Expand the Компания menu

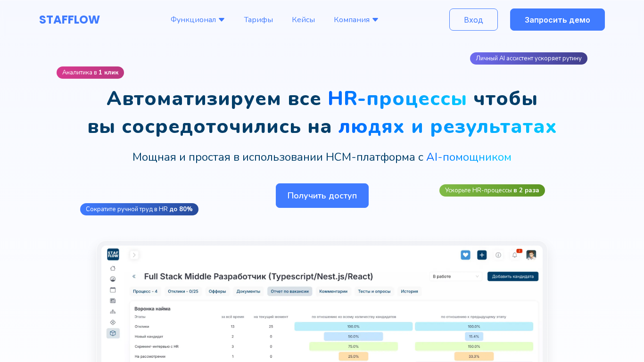(x=356, y=20)
